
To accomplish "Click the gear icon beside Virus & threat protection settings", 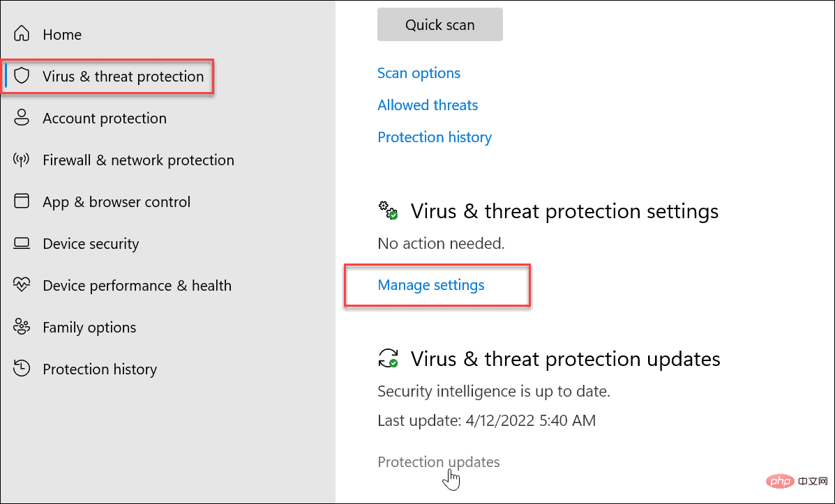I will coord(389,211).
